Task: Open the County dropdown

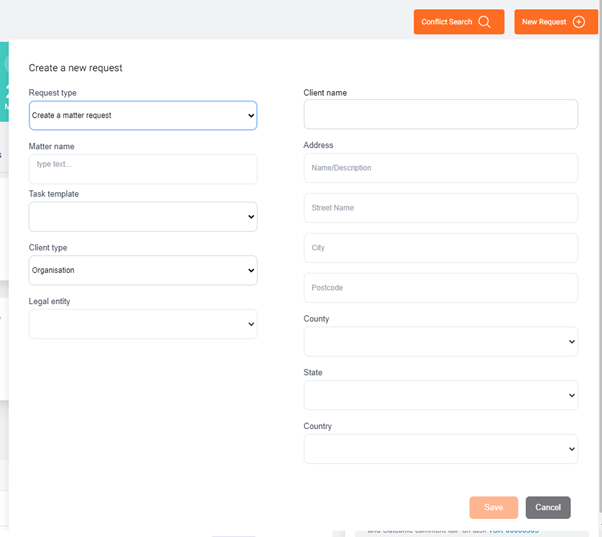Action: (x=441, y=342)
